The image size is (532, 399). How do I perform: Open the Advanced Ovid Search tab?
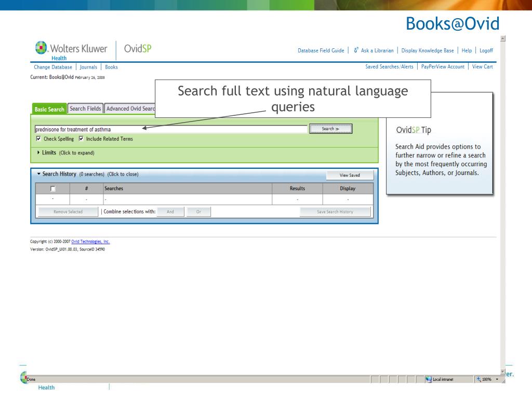click(x=130, y=109)
